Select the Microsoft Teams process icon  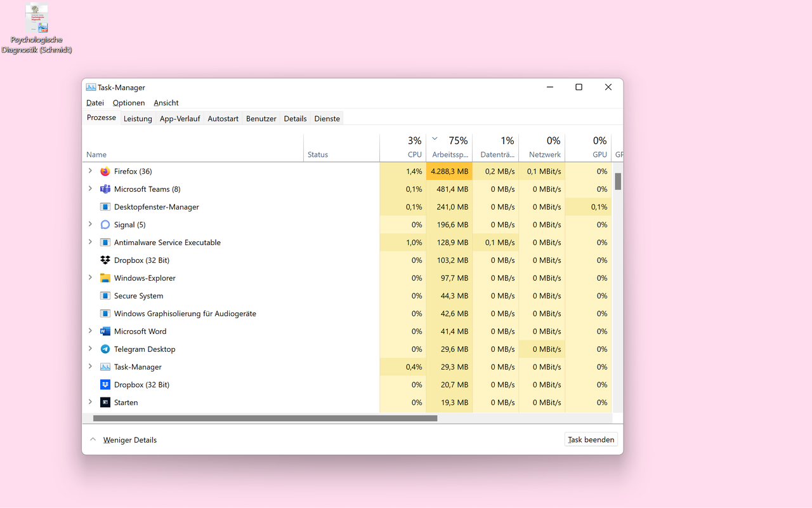105,189
